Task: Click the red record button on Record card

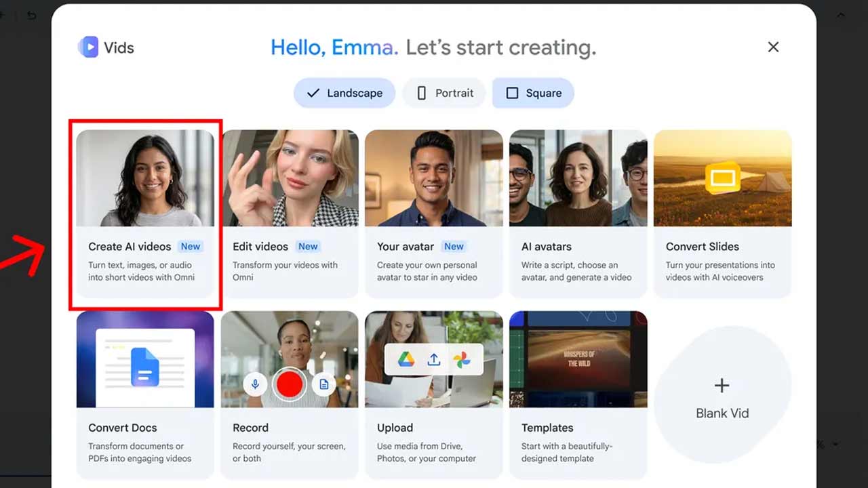Action: pyautogui.click(x=290, y=384)
